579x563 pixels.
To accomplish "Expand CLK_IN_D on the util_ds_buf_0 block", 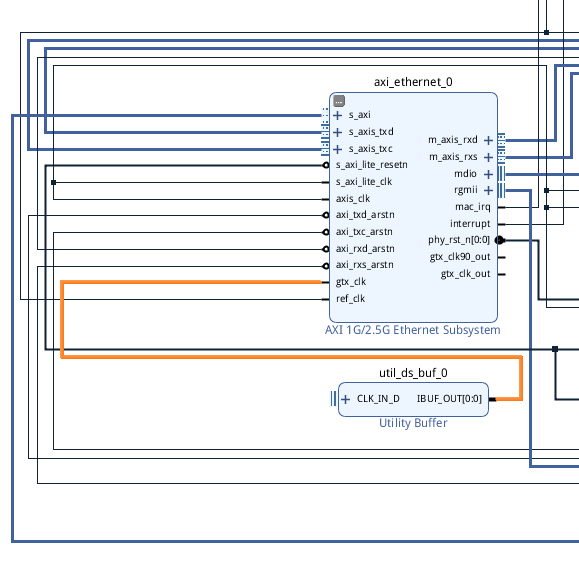I will point(345,399).
